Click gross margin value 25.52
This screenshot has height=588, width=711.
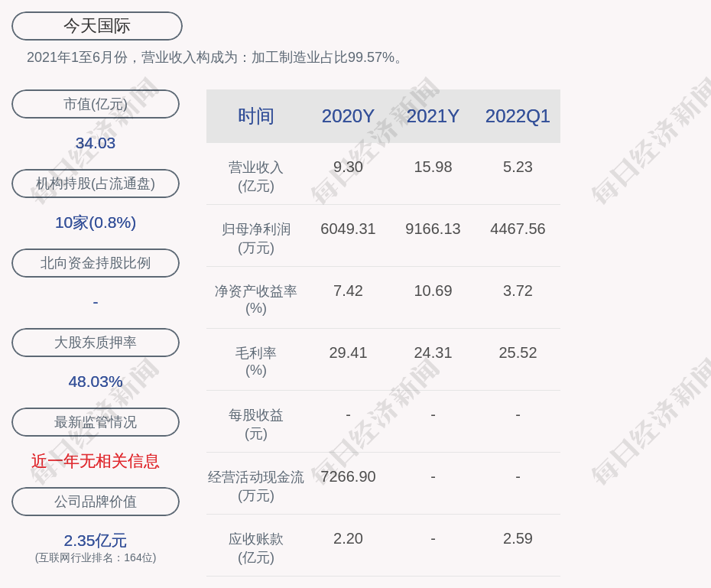518,352
